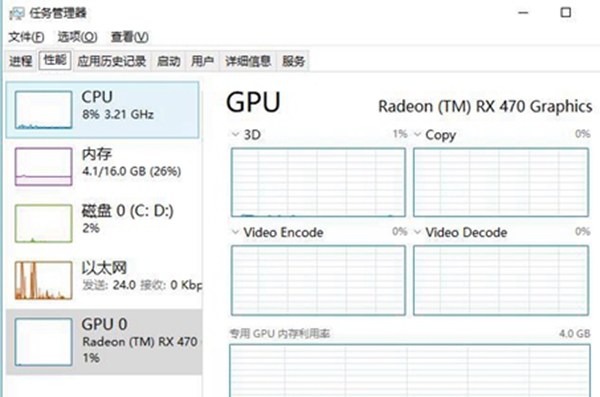Switch to the 进程 tab
Screen dimensions: 600x397
coord(21,61)
